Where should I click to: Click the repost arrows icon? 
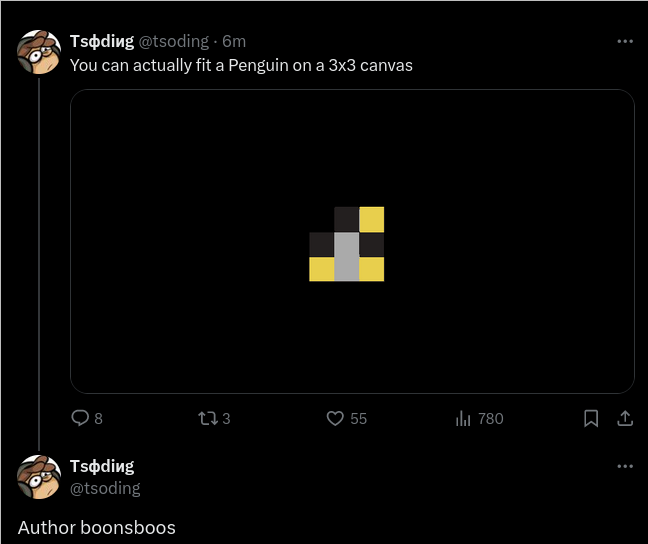208,418
